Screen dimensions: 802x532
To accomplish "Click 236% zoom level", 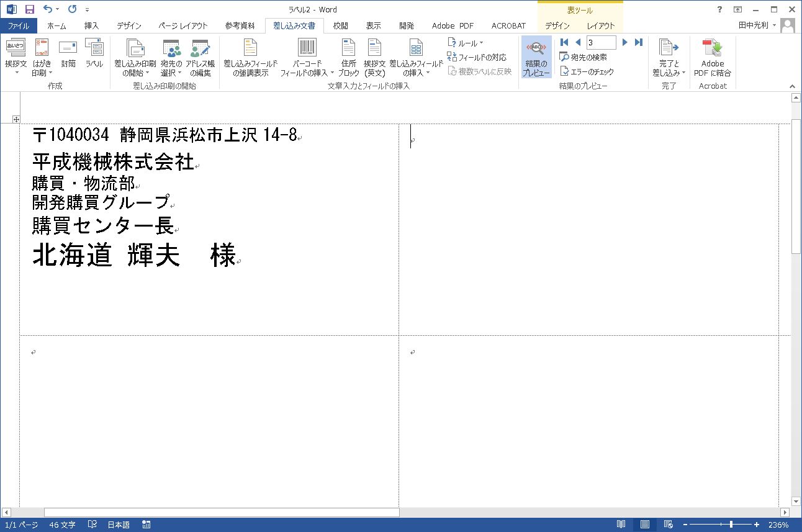I will coord(778,525).
